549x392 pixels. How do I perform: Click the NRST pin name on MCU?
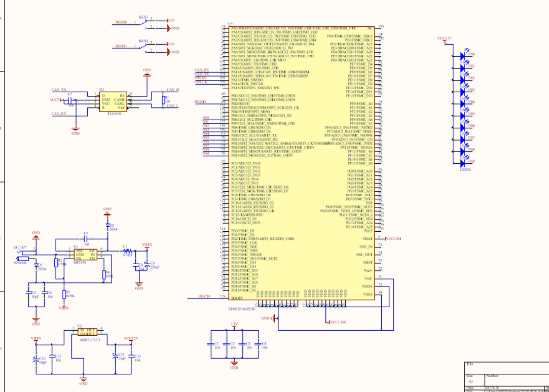tap(368, 262)
